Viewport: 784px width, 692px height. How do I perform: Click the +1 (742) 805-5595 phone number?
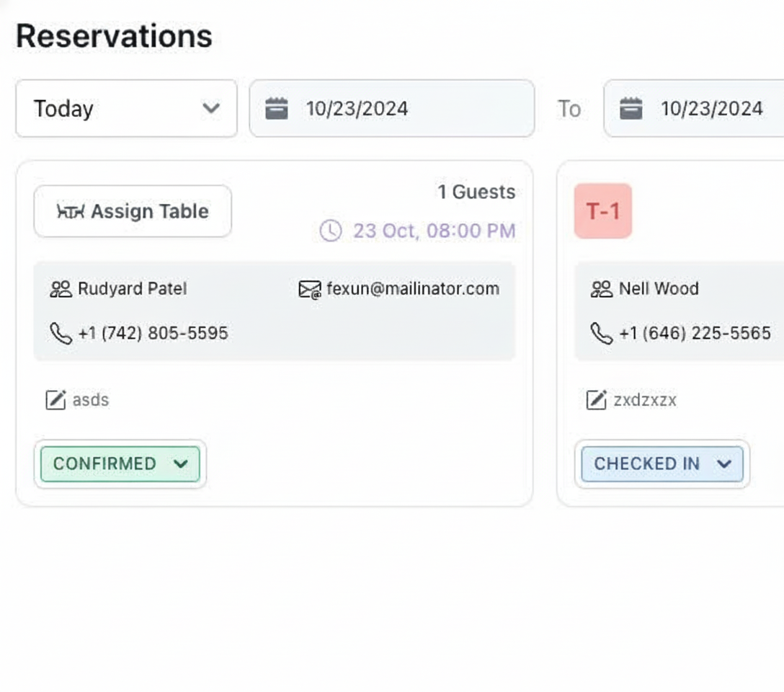(x=153, y=333)
